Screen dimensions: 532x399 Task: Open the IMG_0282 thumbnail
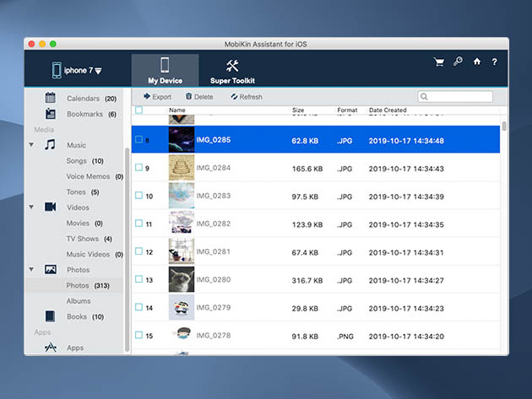tap(182, 224)
